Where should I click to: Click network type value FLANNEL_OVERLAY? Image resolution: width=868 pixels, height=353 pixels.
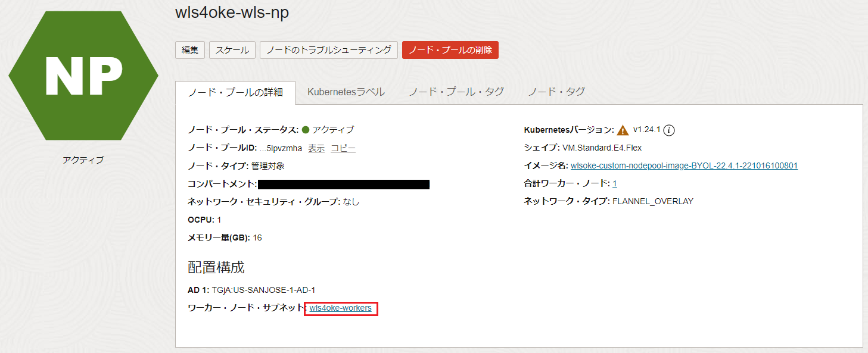point(653,201)
